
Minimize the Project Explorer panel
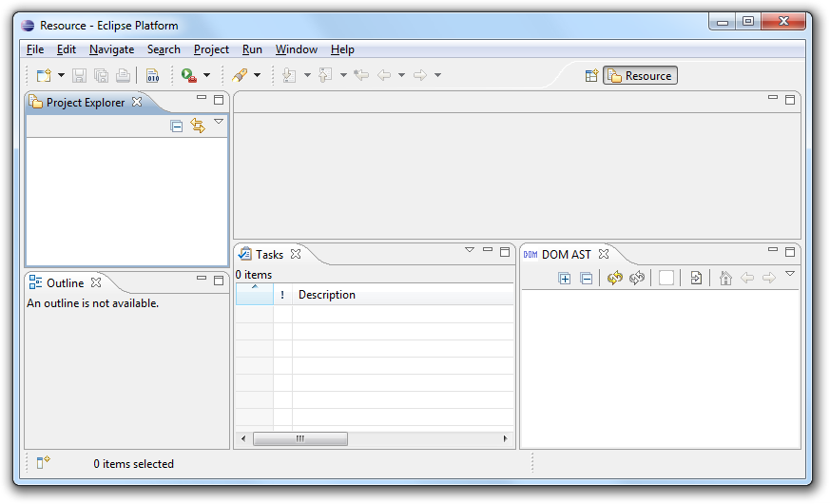pyautogui.click(x=202, y=97)
